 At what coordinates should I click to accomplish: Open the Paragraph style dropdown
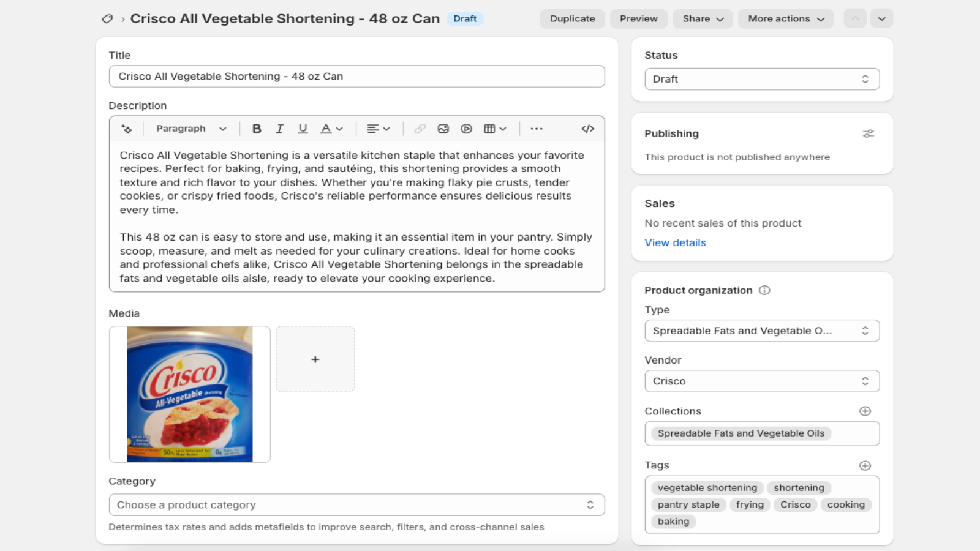click(x=191, y=129)
